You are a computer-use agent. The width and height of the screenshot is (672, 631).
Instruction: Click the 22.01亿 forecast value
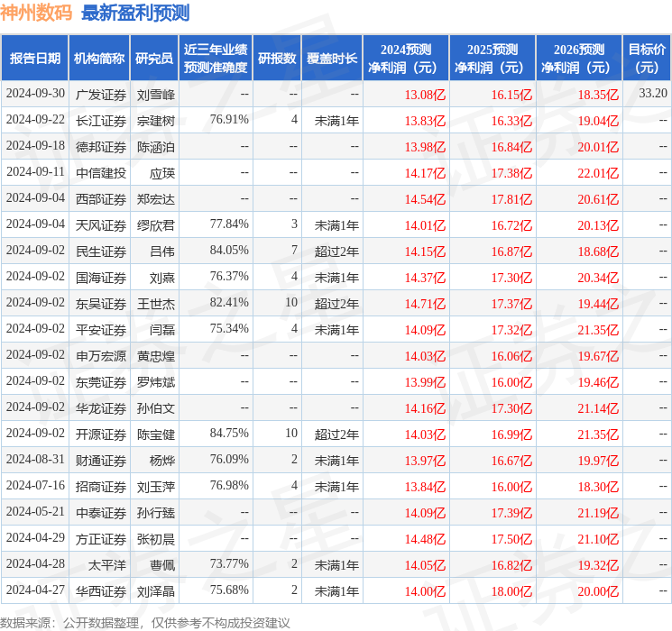(x=598, y=173)
